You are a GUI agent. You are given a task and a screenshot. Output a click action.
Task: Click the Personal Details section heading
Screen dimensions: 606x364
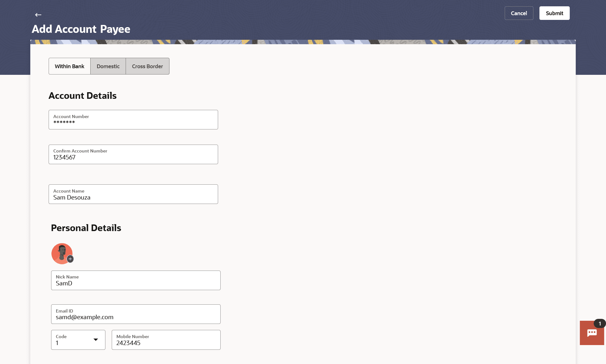click(x=86, y=228)
